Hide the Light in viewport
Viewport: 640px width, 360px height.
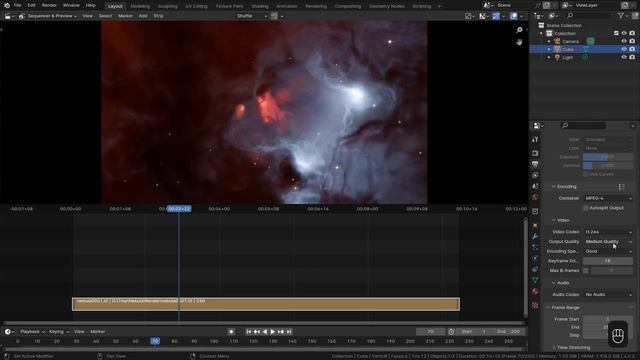coord(624,58)
